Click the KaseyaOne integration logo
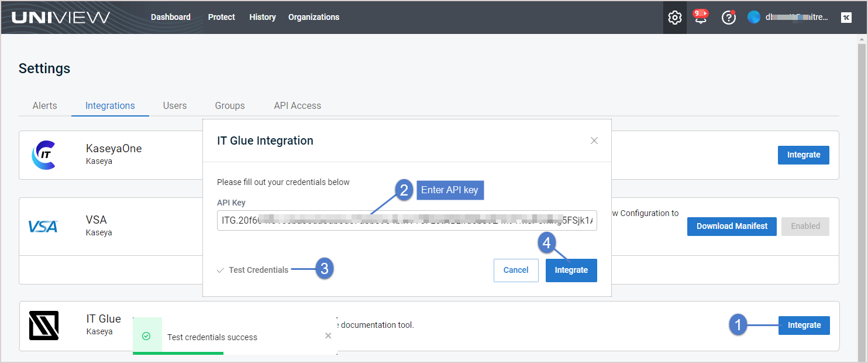The image size is (868, 363). pos(43,155)
